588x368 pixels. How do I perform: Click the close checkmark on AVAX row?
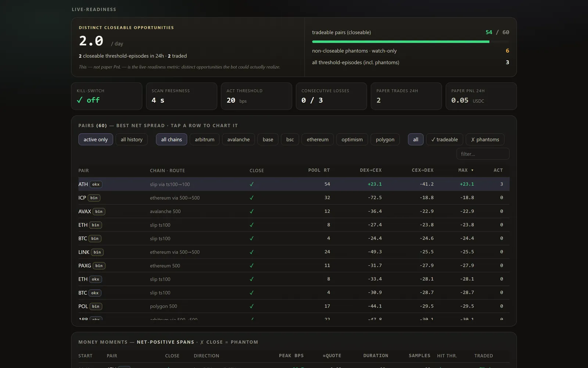coord(252,212)
